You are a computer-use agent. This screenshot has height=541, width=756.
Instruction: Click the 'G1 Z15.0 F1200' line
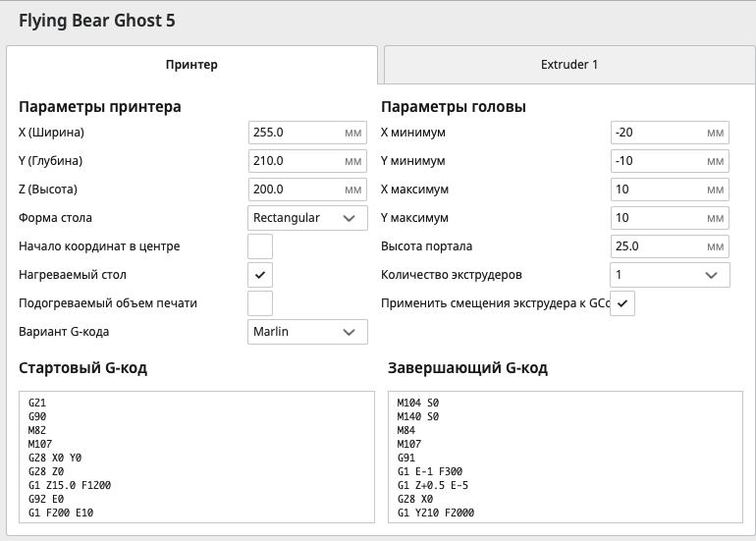70,485
